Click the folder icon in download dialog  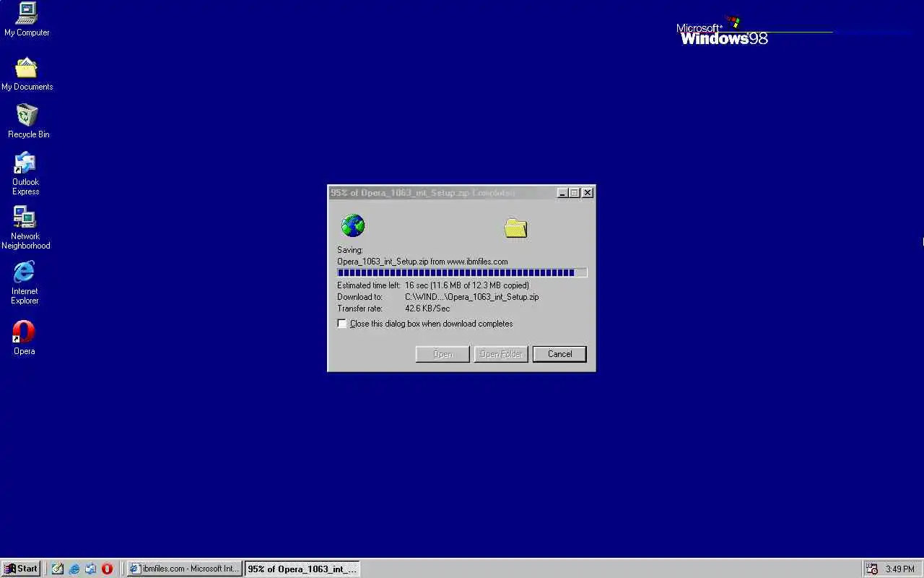click(x=515, y=228)
